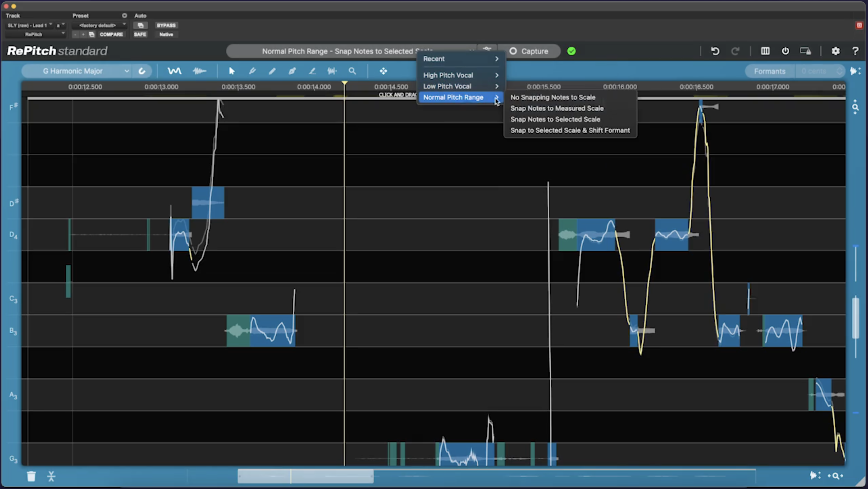Viewport: 868px width, 489px height.
Task: Click the horizontal zoom magnifier icon at bottom
Action: coord(836,476)
